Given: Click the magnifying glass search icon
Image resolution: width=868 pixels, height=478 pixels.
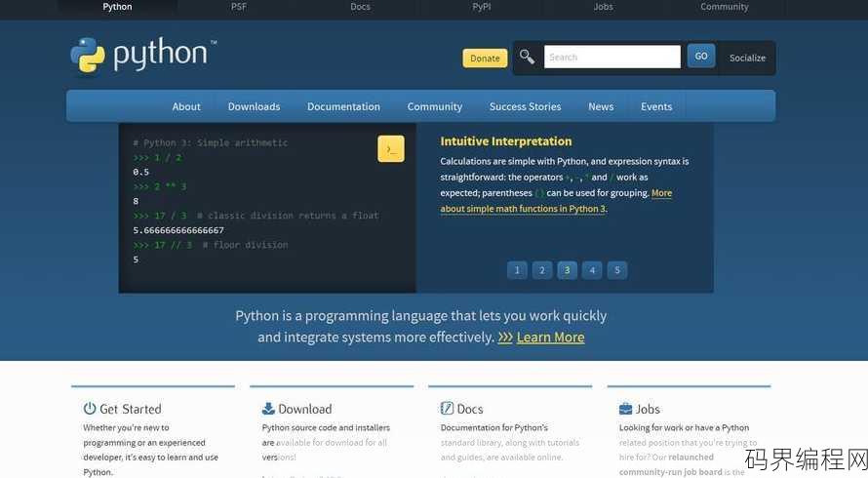Looking at the screenshot, I should [527, 57].
